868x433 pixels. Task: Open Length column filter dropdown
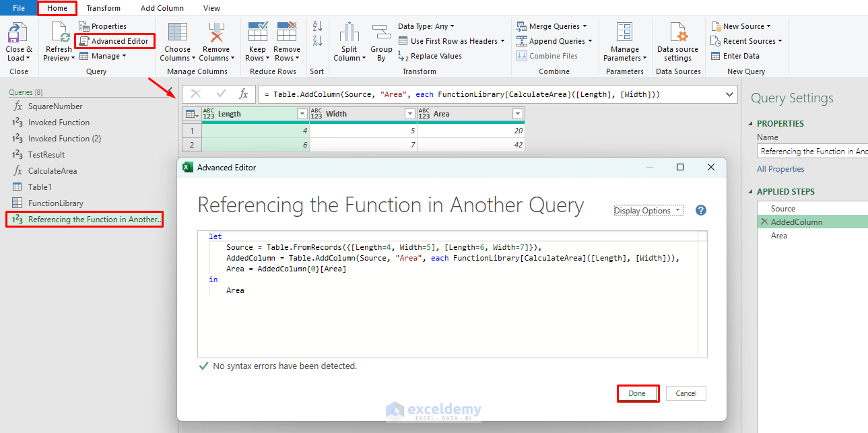[302, 114]
